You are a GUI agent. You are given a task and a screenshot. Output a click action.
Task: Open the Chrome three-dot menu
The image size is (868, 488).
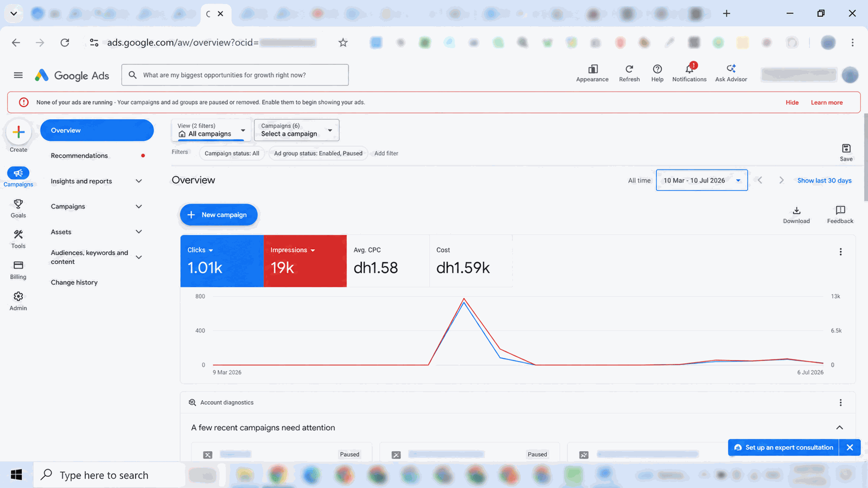pyautogui.click(x=852, y=42)
